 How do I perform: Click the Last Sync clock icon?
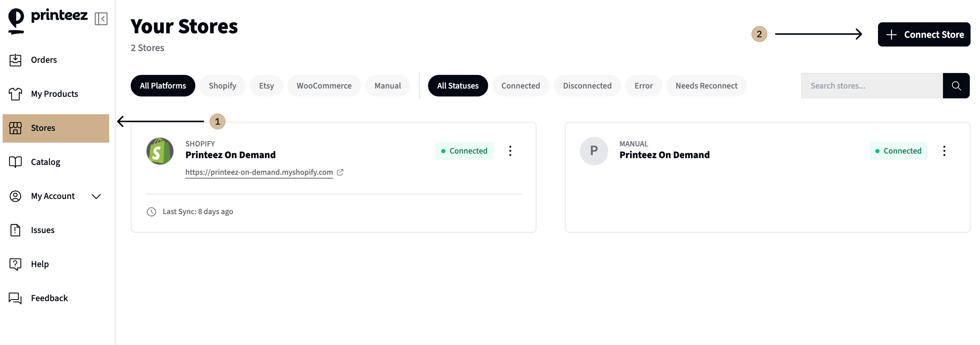[x=151, y=212]
